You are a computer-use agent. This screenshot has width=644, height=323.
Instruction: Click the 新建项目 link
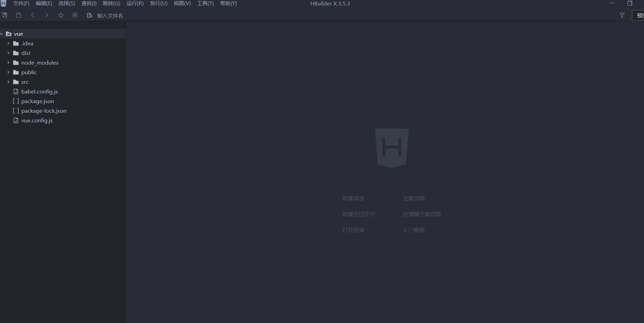coord(353,199)
